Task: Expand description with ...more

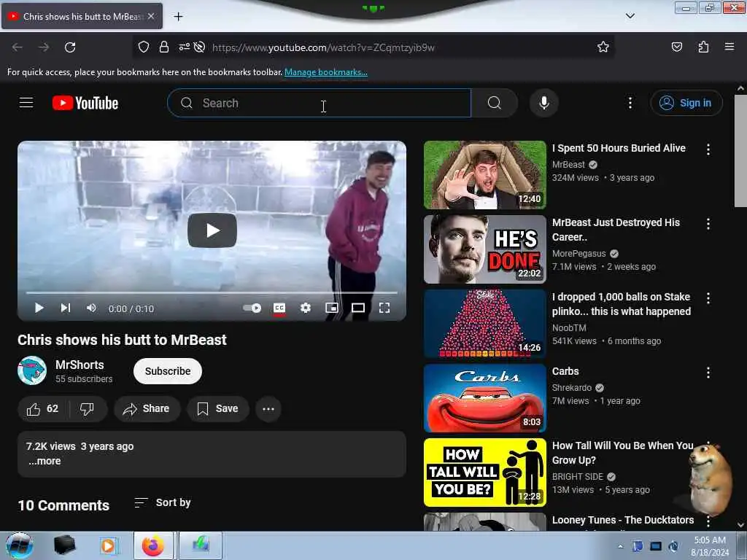Action: [x=44, y=461]
